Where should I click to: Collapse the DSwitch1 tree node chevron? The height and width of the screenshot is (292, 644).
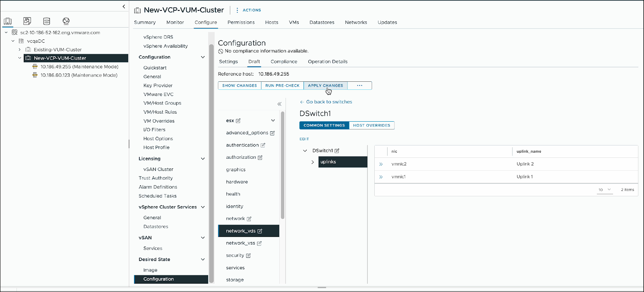(x=305, y=151)
